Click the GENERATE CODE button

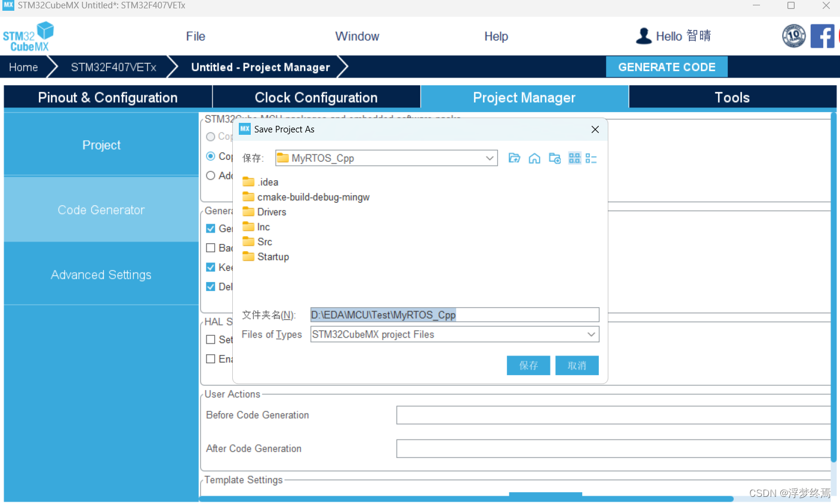point(667,67)
